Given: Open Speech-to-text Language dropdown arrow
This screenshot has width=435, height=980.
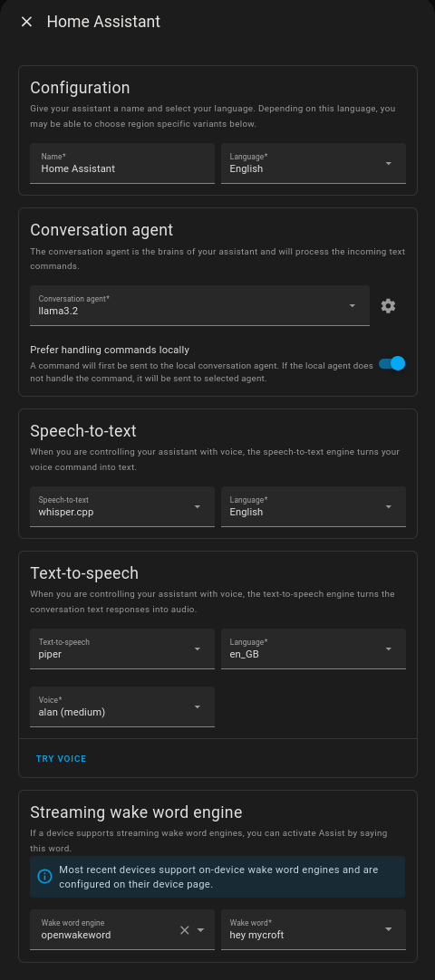Looking at the screenshot, I should (389, 507).
